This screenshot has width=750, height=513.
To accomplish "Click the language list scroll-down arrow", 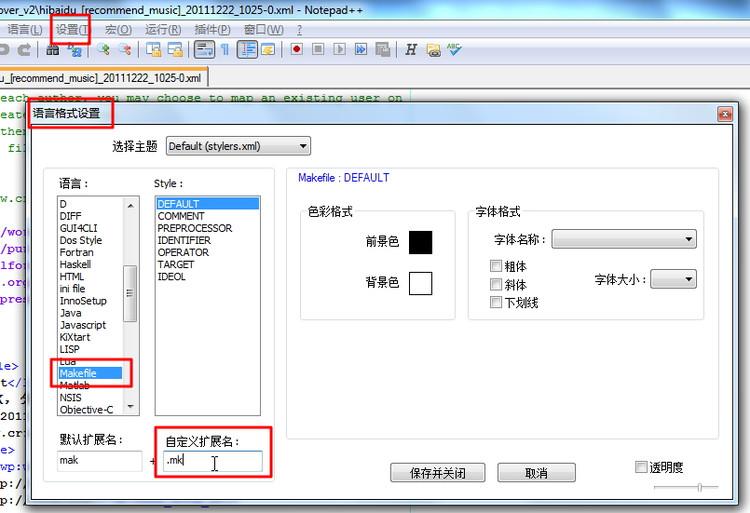I will [x=131, y=406].
